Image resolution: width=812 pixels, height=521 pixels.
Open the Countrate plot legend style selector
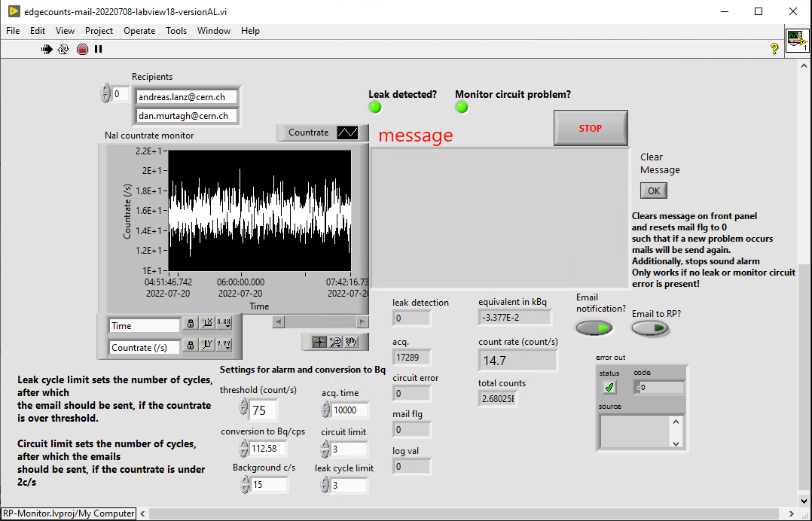(x=347, y=133)
